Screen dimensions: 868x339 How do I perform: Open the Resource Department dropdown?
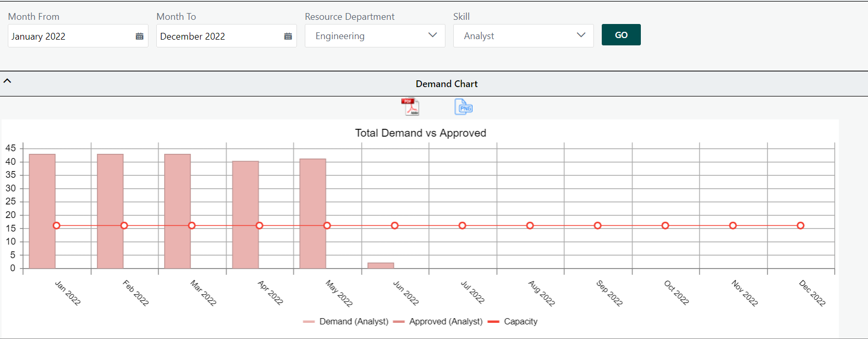(x=375, y=35)
